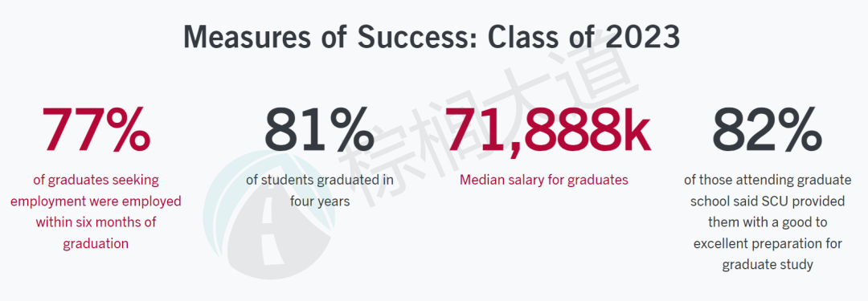868x301 pixels.
Task: Click 'of those attending graduate' line
Action: pyautogui.click(x=768, y=181)
